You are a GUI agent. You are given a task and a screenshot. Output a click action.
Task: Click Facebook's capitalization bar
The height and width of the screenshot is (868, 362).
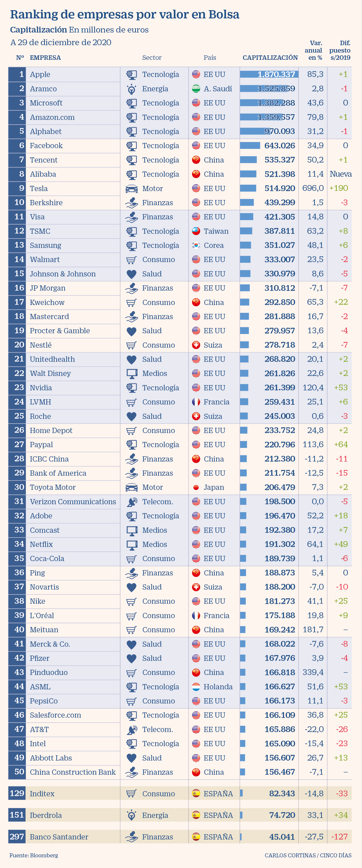(250, 146)
